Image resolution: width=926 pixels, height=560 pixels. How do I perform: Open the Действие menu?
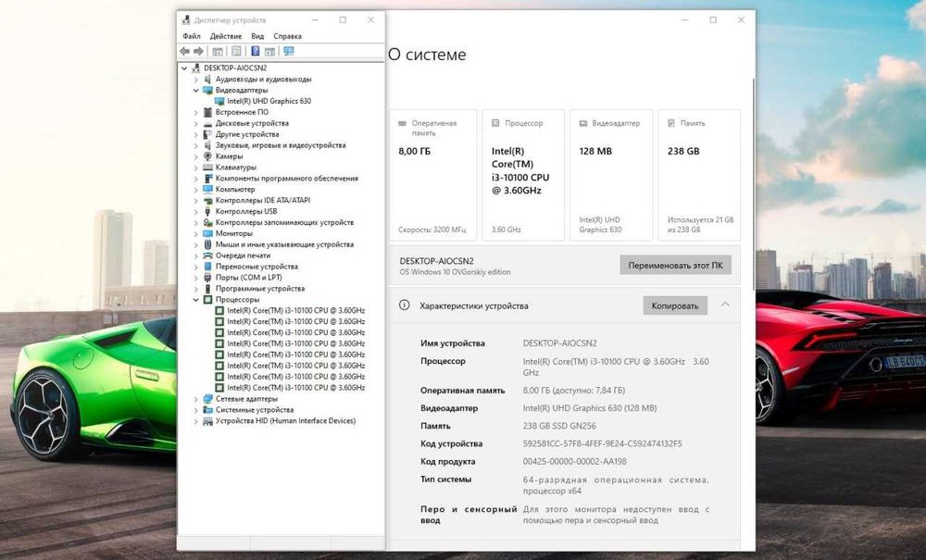click(x=226, y=36)
